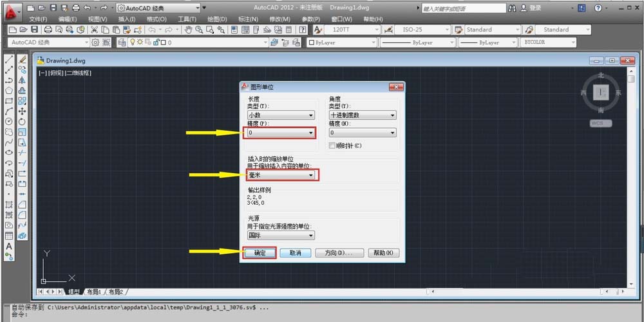This screenshot has height=322, width=644.
Task: Open the ByLayer color control dropdown
Action: pyautogui.click(x=342, y=43)
